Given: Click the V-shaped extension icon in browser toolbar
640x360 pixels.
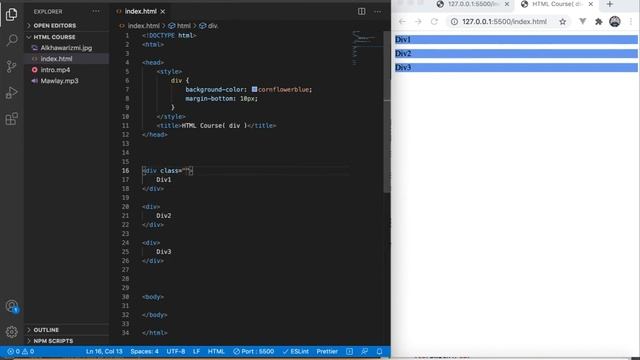Looking at the screenshot, I should point(582,22).
